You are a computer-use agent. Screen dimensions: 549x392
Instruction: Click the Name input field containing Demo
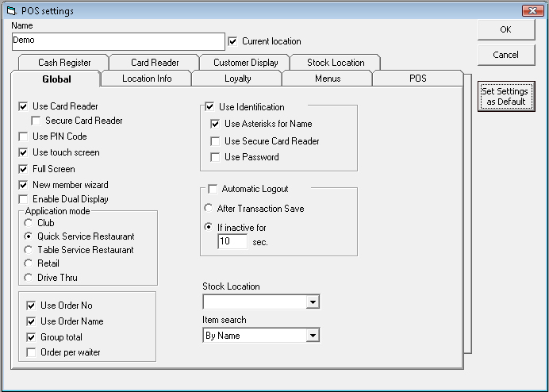click(118, 41)
